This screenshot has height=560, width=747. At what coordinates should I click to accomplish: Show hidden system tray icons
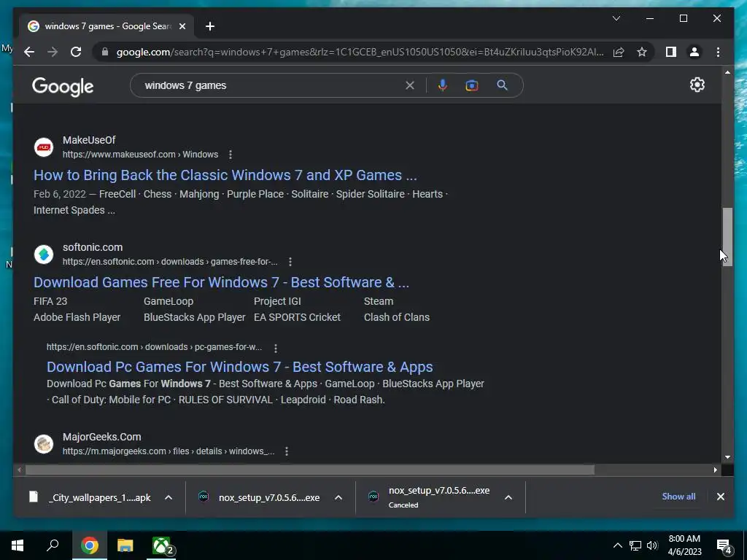pos(617,545)
